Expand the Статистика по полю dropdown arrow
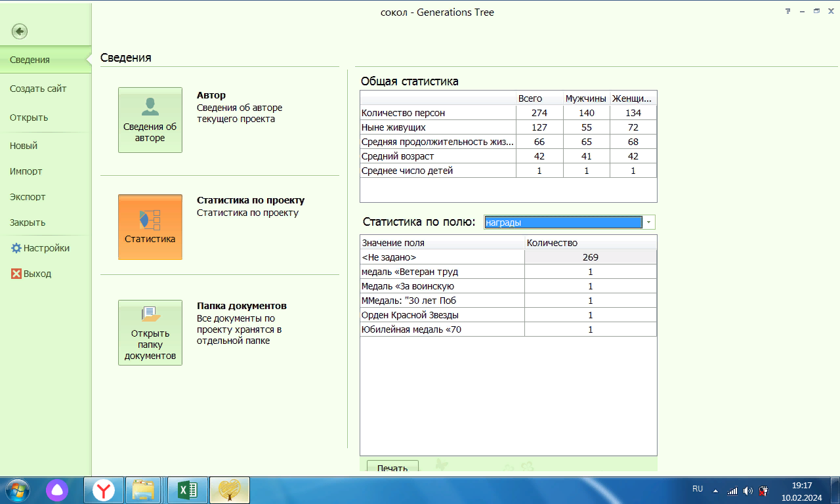The height and width of the screenshot is (504, 840). pos(648,222)
